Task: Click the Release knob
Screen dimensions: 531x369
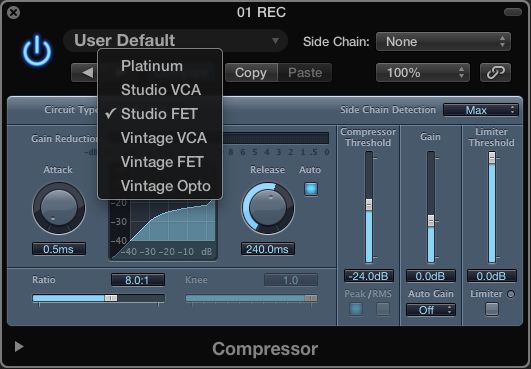Action: (x=268, y=209)
